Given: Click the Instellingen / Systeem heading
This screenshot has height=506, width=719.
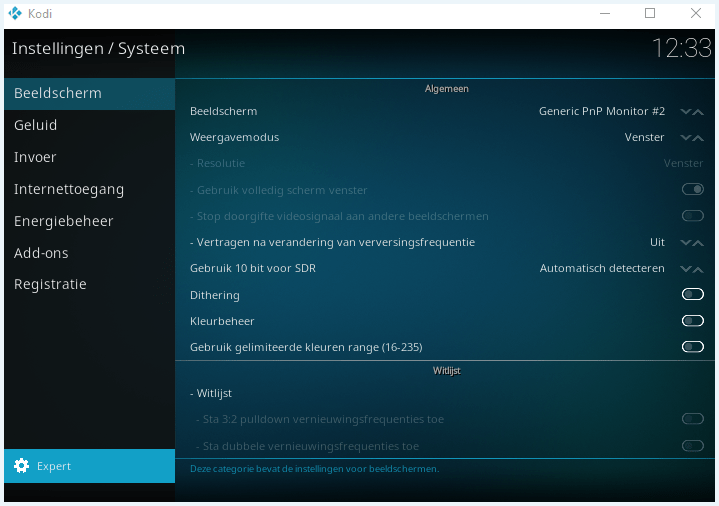Looking at the screenshot, I should pos(99,49).
